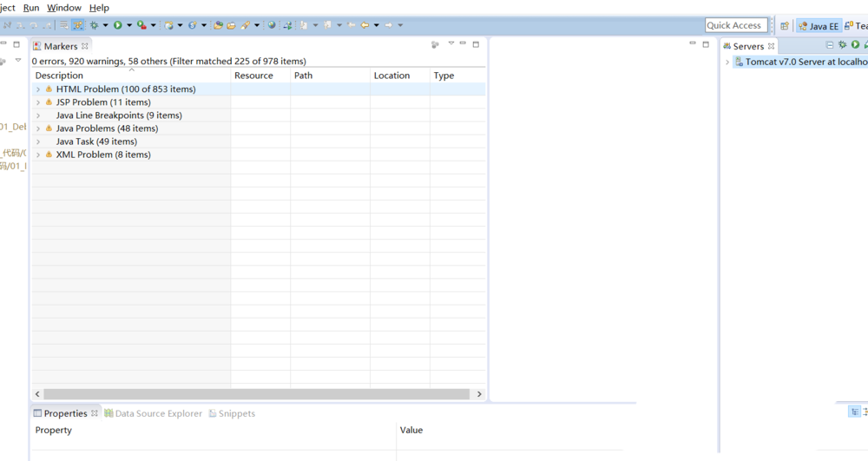868x461 pixels.
Task: Switch to the Team perspective button
Action: point(856,26)
